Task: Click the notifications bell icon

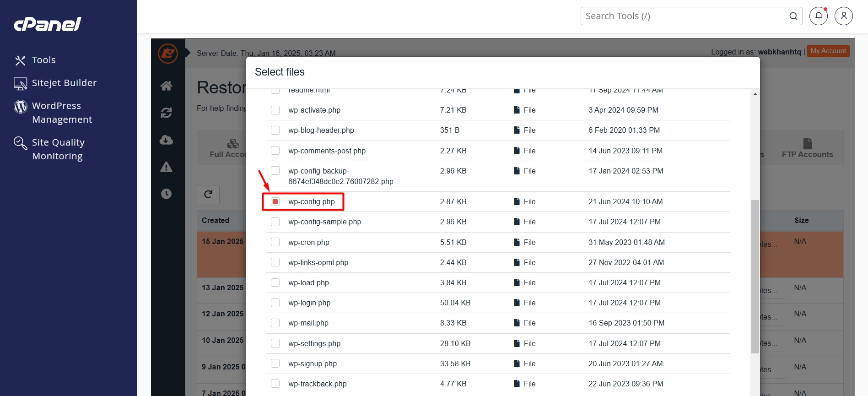Action: 818,16
